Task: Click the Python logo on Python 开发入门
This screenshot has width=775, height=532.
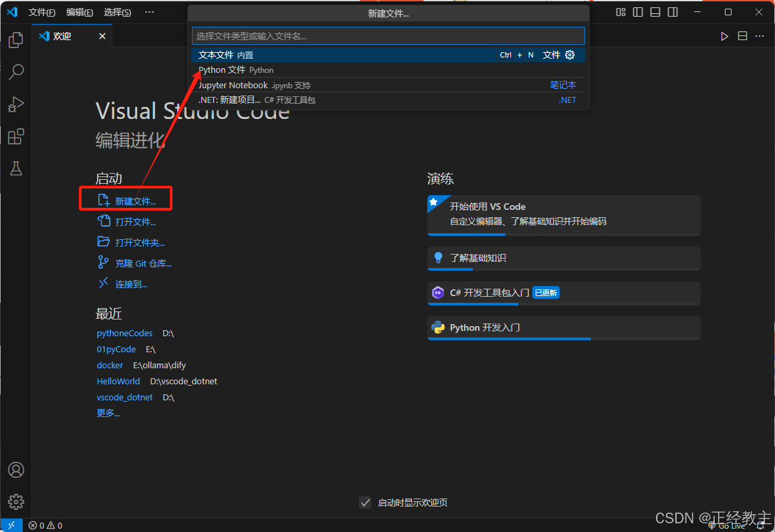Action: 438,327
